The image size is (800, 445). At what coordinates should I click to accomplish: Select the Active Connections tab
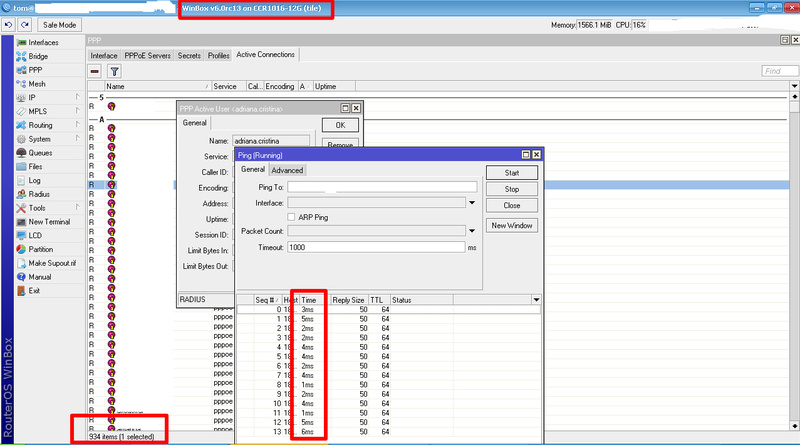click(x=265, y=55)
